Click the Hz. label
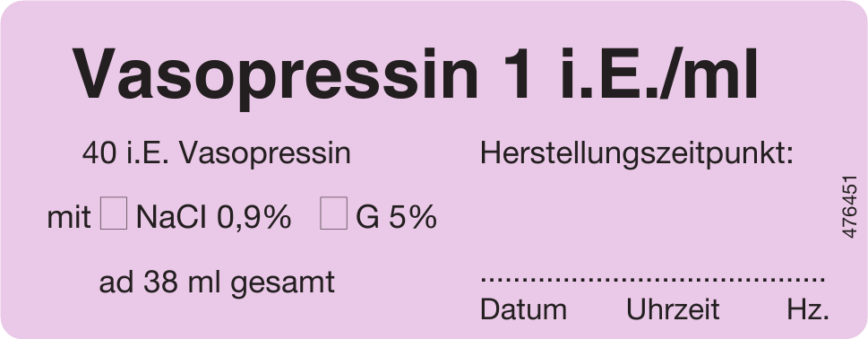The image size is (868, 339). pyautogui.click(x=808, y=310)
